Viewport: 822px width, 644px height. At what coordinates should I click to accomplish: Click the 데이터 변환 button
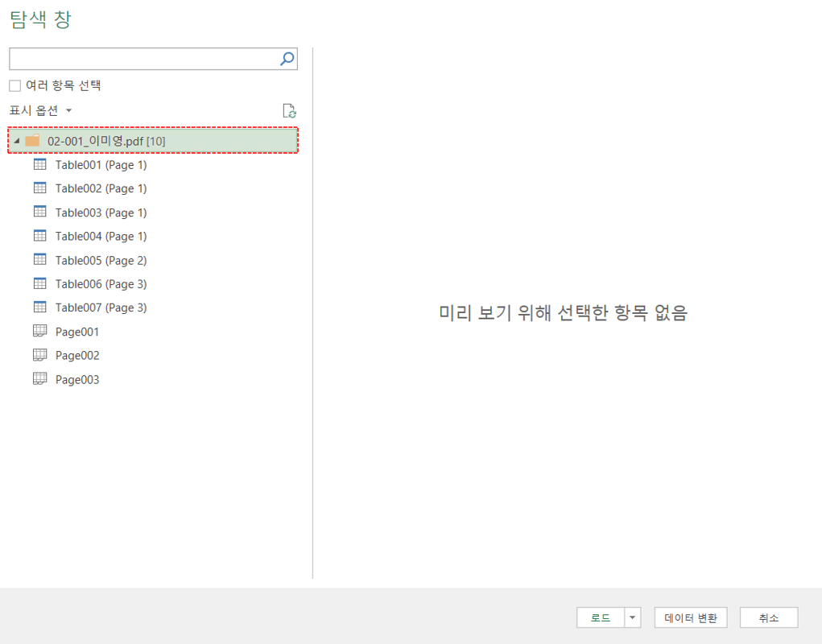690,617
